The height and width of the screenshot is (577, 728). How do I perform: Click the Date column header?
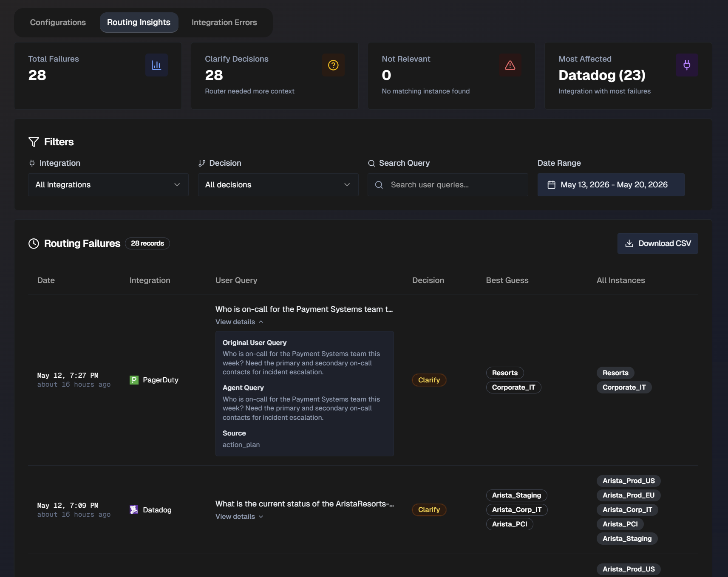click(x=46, y=280)
